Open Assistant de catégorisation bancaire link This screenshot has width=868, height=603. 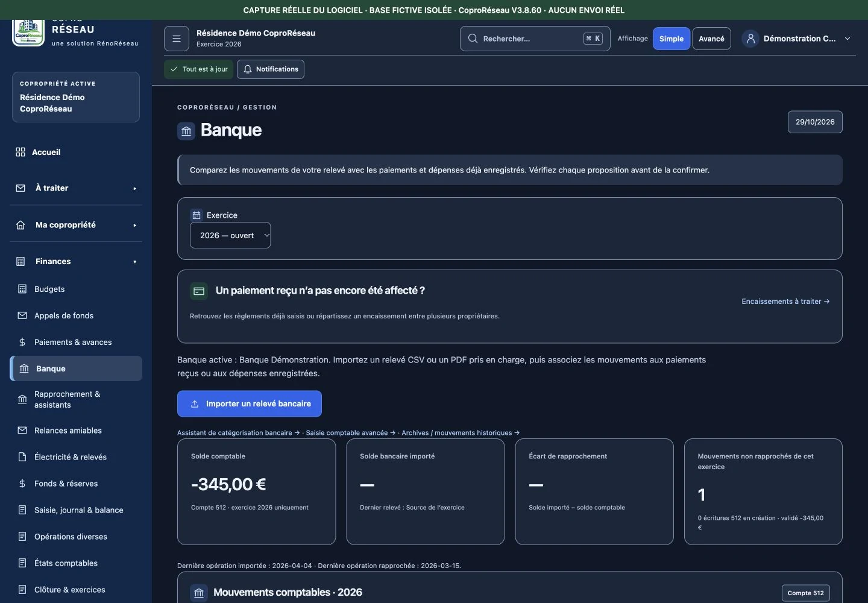(x=238, y=433)
